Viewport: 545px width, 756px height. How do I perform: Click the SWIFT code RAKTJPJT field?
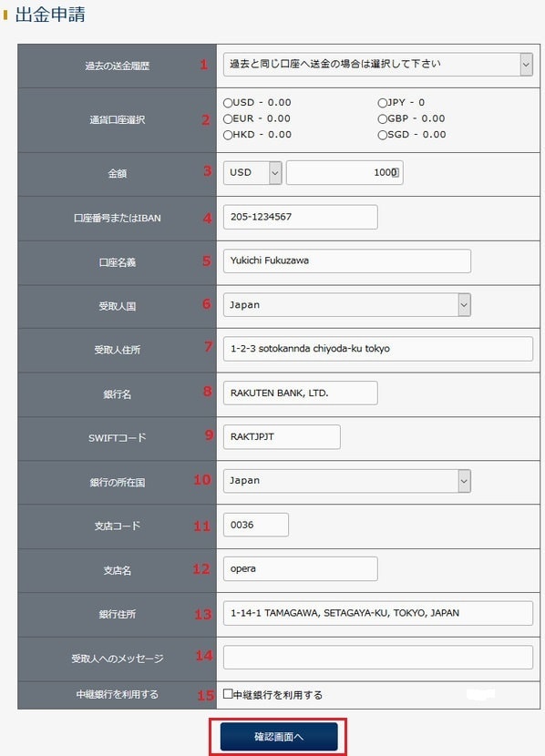(x=282, y=437)
